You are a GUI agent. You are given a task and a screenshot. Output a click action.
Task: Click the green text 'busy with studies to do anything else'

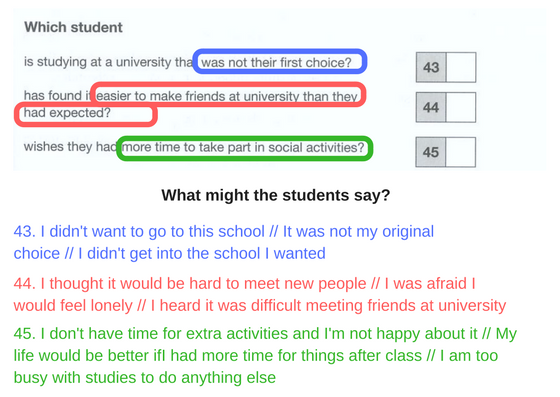tap(145, 378)
